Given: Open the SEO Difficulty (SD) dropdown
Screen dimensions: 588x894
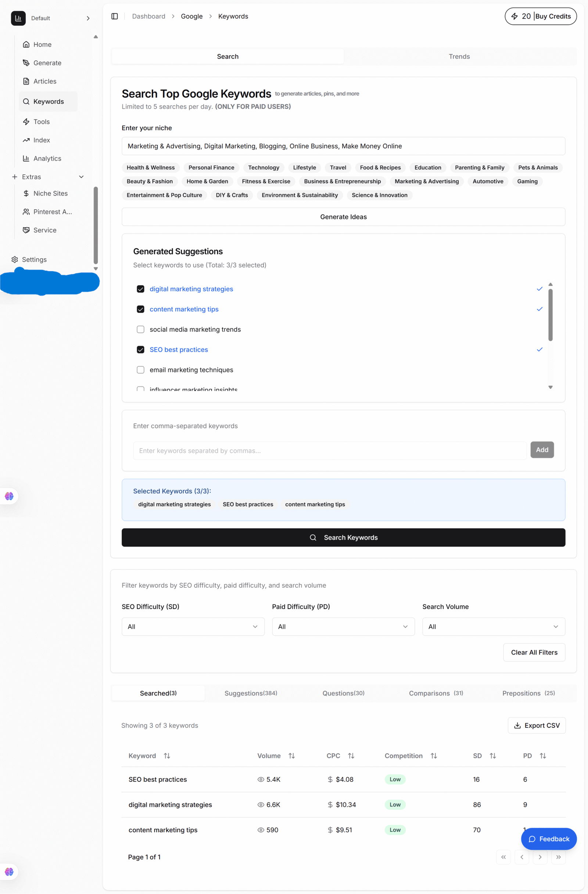Looking at the screenshot, I should click(x=193, y=626).
